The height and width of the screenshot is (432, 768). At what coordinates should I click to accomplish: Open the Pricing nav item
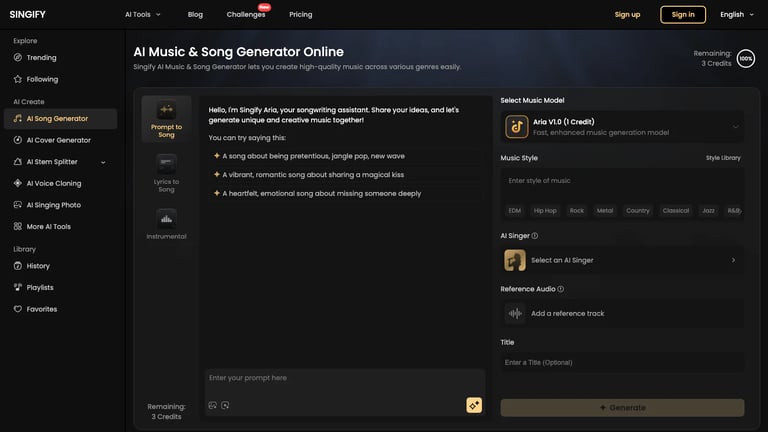tap(301, 15)
